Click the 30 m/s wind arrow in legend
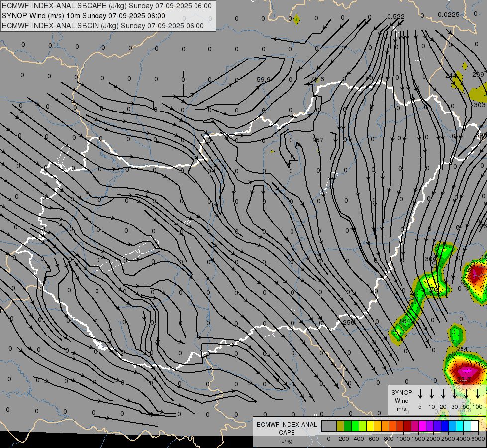Viewport: 487px width, 448px height. click(x=454, y=394)
